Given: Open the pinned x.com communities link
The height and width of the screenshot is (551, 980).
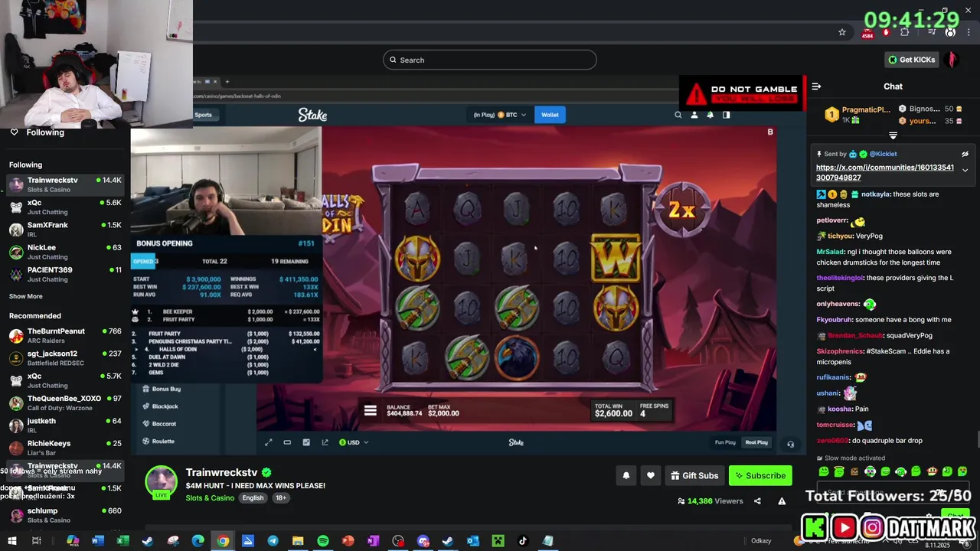Looking at the screenshot, I should tap(885, 172).
